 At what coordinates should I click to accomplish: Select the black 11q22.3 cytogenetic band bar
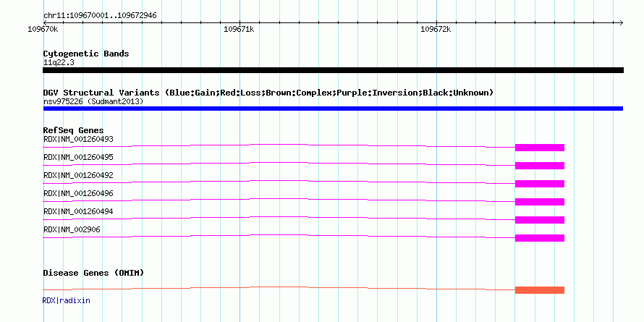[333, 70]
